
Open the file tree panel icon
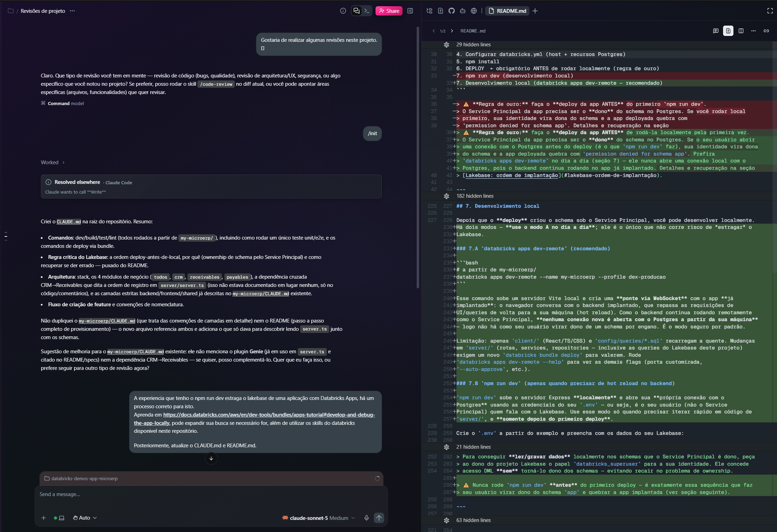coord(429,11)
